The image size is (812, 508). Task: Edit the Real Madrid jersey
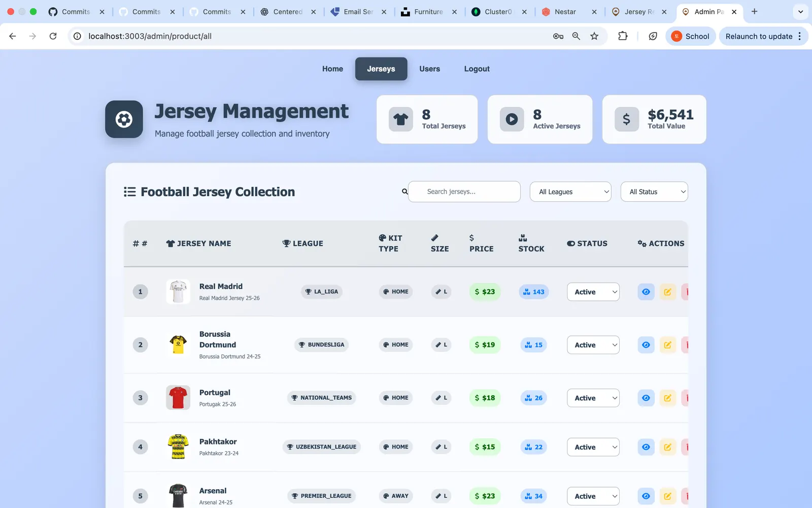click(667, 292)
